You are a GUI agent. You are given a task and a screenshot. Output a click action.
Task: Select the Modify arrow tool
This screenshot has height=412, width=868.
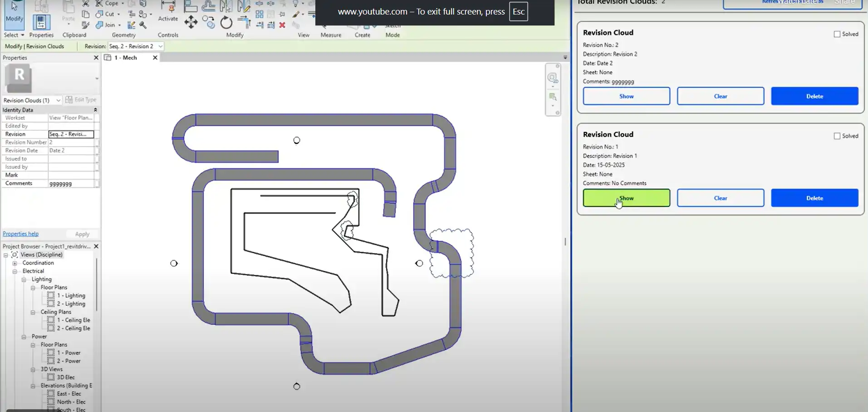pyautogui.click(x=14, y=13)
